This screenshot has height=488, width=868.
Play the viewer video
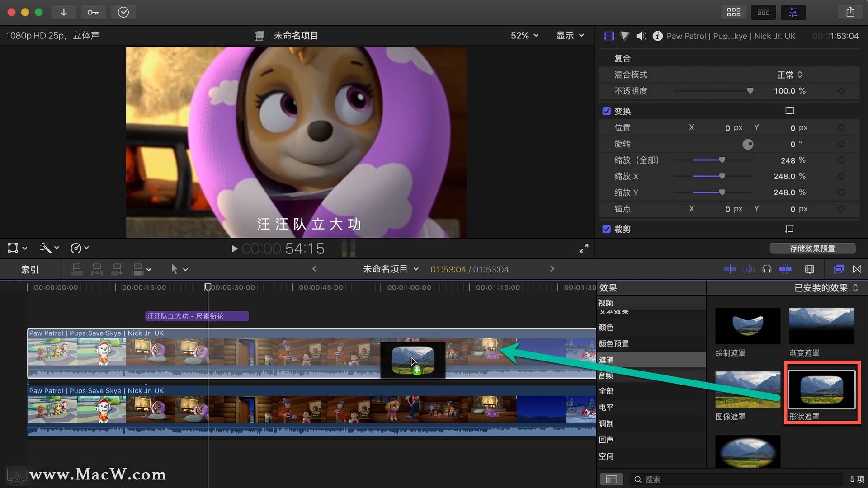234,249
